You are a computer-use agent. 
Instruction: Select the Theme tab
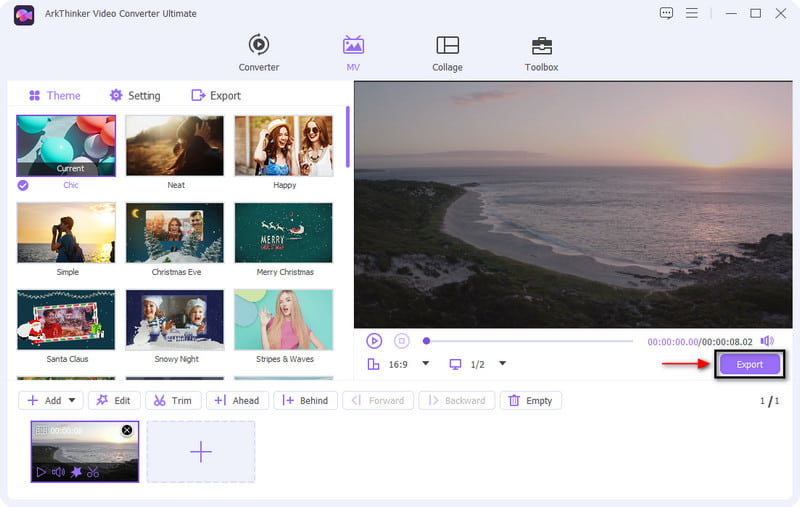tap(55, 95)
